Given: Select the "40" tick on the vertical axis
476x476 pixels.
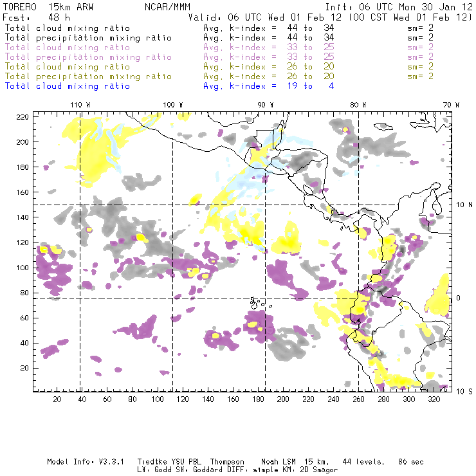Looking at the screenshot, I should (x=24, y=343).
